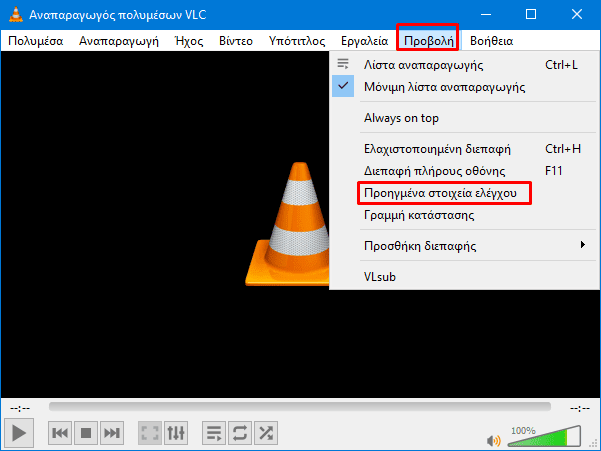The width and height of the screenshot is (601, 451).
Task: Open the Εργαλεία menu
Action: 365,41
